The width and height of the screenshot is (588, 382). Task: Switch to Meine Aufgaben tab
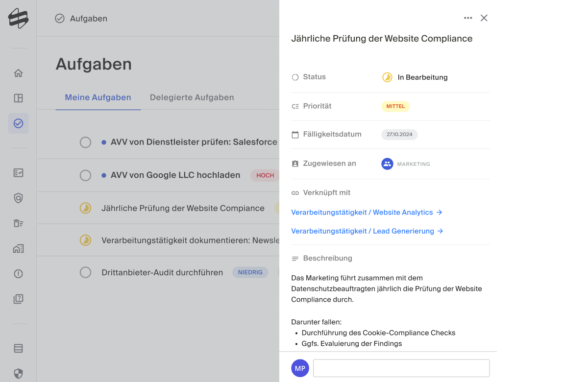click(98, 97)
